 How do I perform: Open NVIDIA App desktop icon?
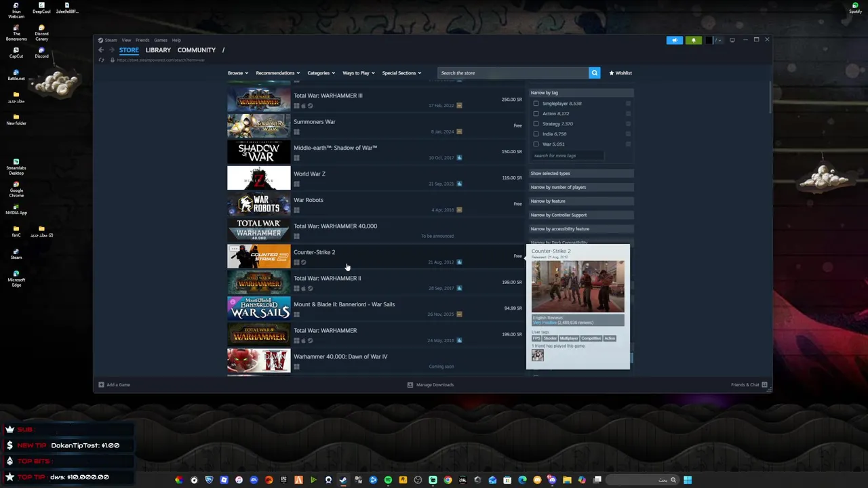(16, 209)
